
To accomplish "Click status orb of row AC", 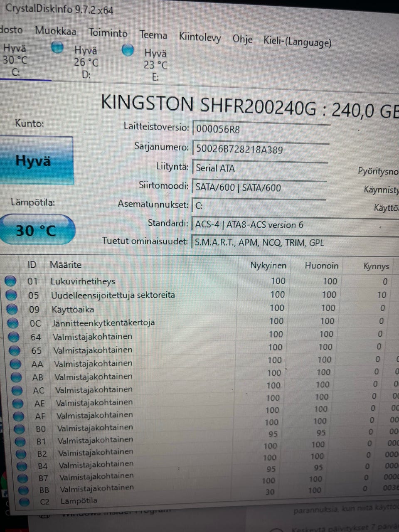I will pyautogui.click(x=17, y=390).
